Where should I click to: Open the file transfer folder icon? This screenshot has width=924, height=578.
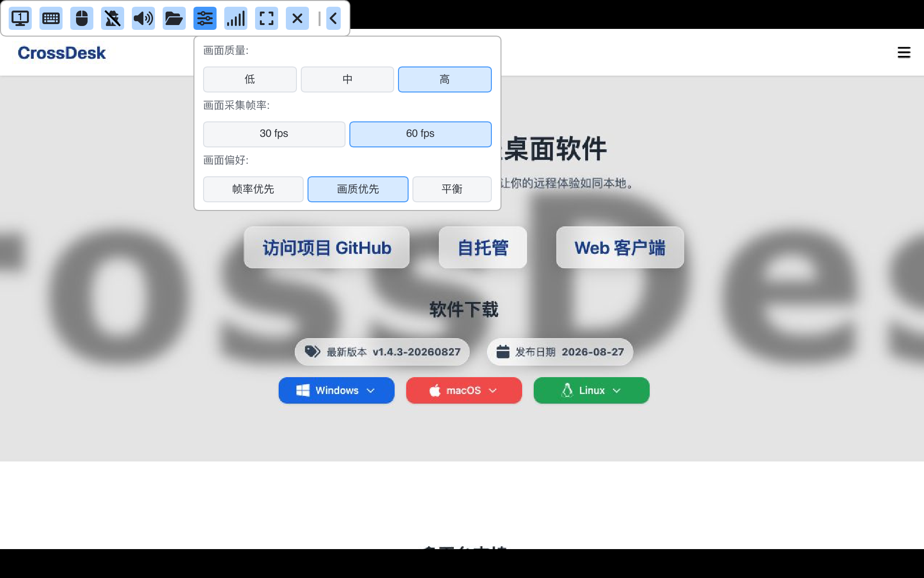coord(174,18)
